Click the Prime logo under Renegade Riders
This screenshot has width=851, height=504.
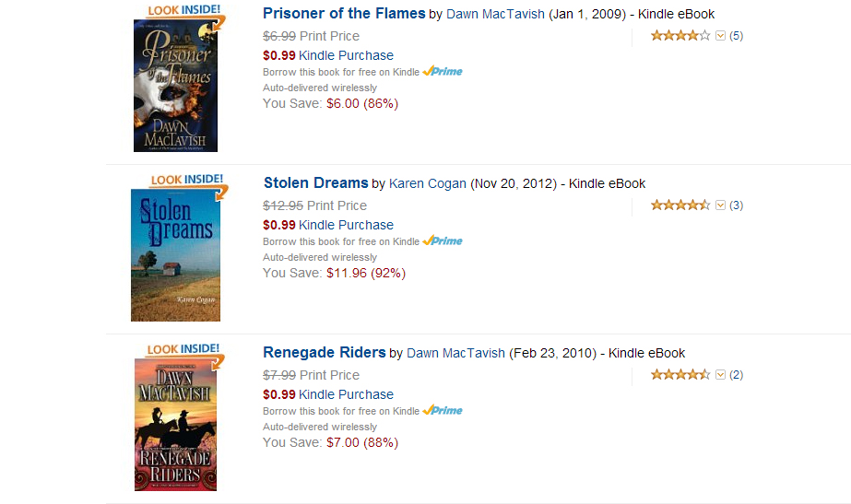click(x=443, y=411)
